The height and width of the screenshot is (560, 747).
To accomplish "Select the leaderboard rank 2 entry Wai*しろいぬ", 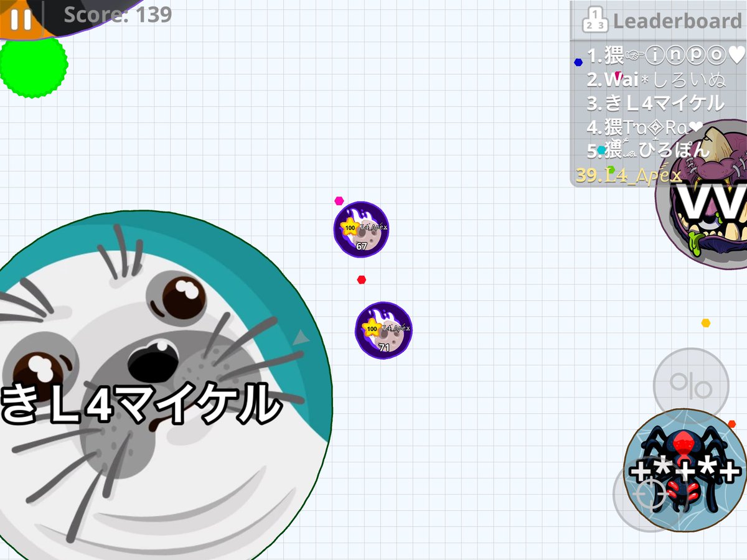I will pos(657,80).
